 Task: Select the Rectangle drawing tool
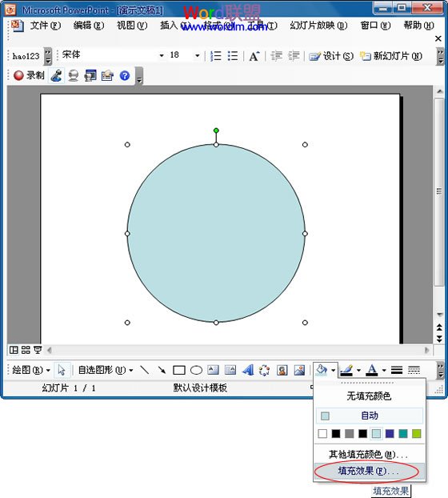point(179,370)
